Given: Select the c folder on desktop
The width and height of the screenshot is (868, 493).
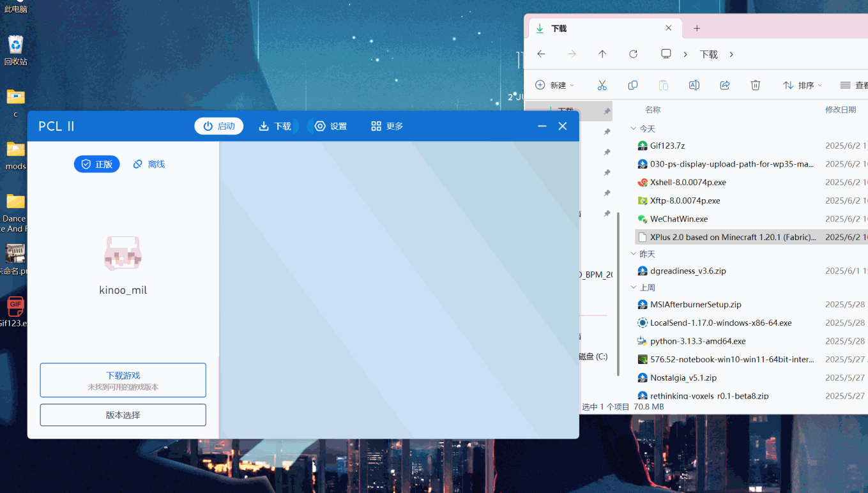Looking at the screenshot, I should (15, 103).
